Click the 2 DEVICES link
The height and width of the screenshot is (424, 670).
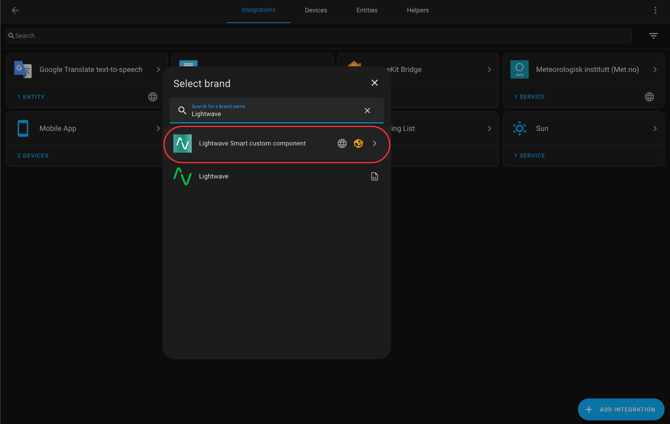(x=33, y=156)
